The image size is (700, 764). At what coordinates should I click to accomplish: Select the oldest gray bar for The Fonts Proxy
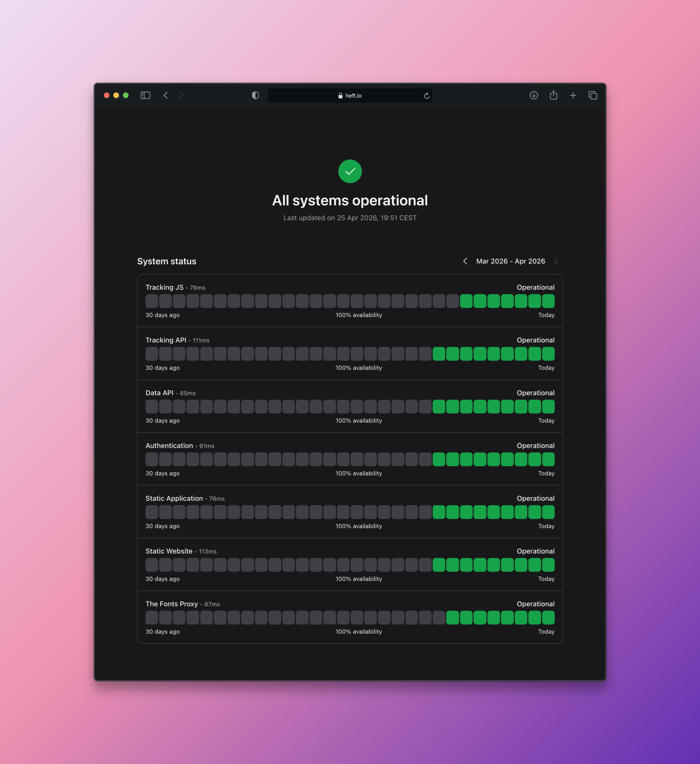[x=152, y=617]
